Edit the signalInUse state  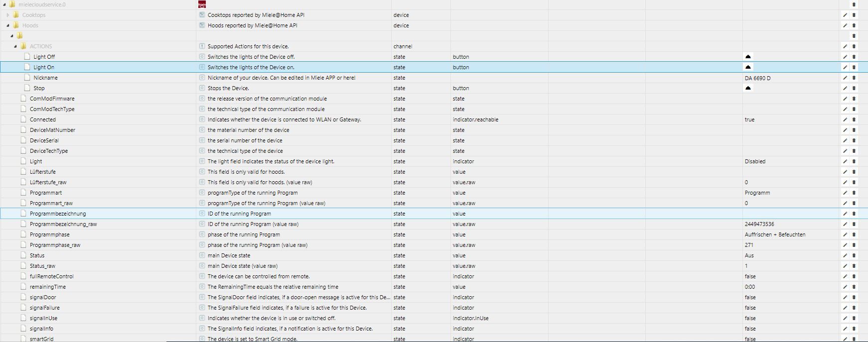(x=845, y=318)
